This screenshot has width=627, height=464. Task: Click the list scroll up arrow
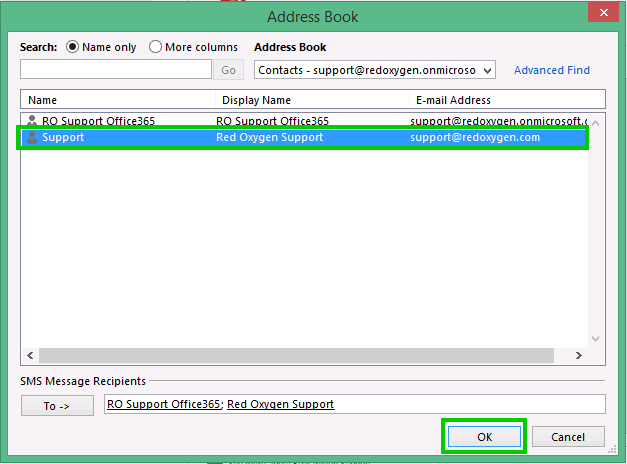point(595,123)
